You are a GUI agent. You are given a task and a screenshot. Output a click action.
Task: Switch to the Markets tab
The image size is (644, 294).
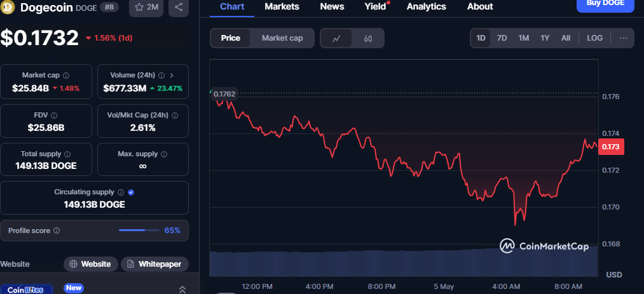pyautogui.click(x=282, y=6)
